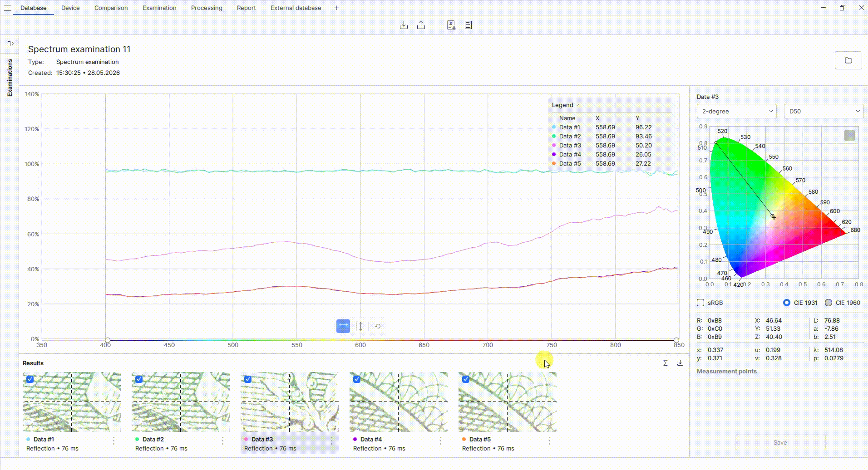Add a new tab with plus
This screenshot has height=470, width=868.
pyautogui.click(x=336, y=8)
